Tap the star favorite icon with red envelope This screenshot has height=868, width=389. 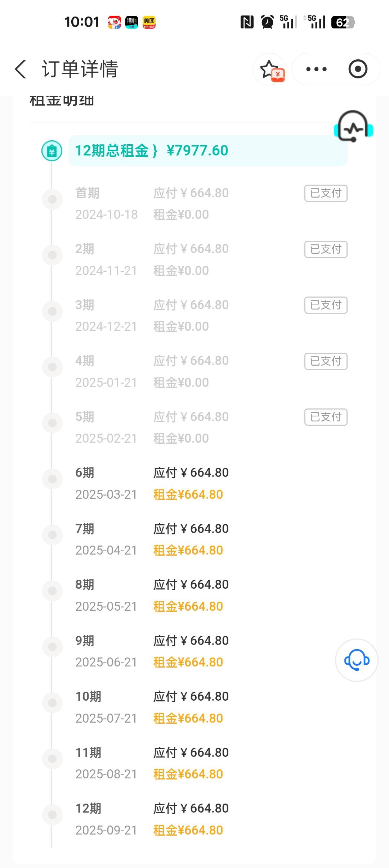[x=270, y=69]
